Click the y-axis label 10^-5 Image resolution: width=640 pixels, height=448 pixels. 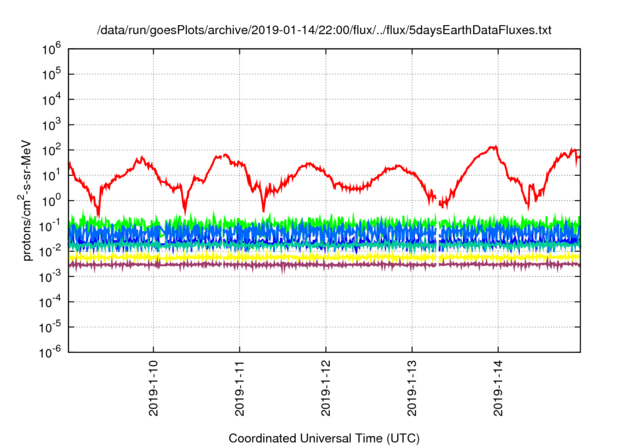51,327
